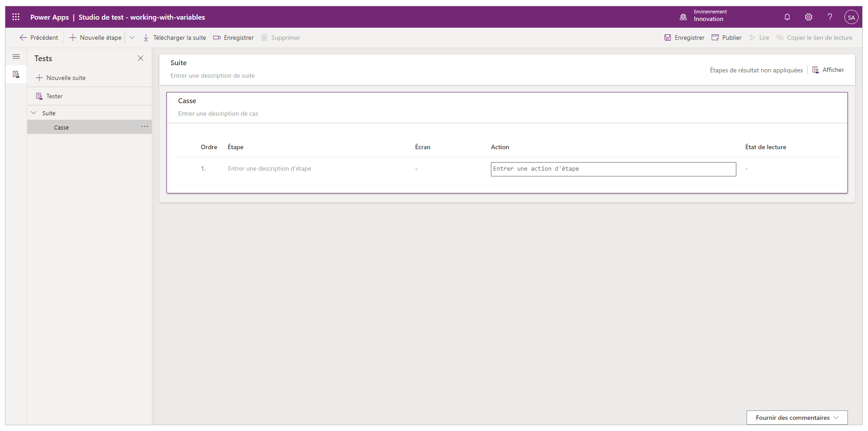868x431 pixels.
Task: Expand the Nouvelle étape dropdown chevron
Action: [x=132, y=38]
